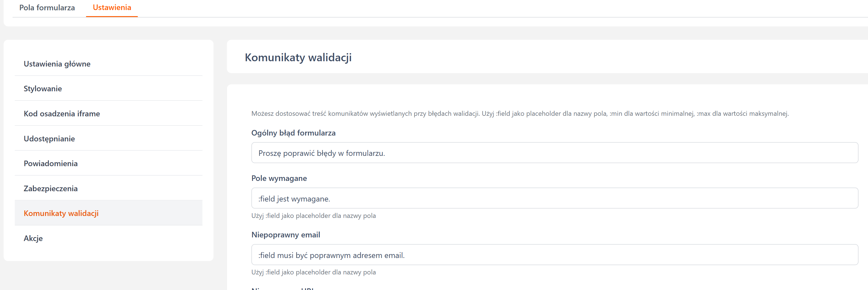The height and width of the screenshot is (290, 868).
Task: Switch to the Pola formularza tab
Action: click(47, 8)
